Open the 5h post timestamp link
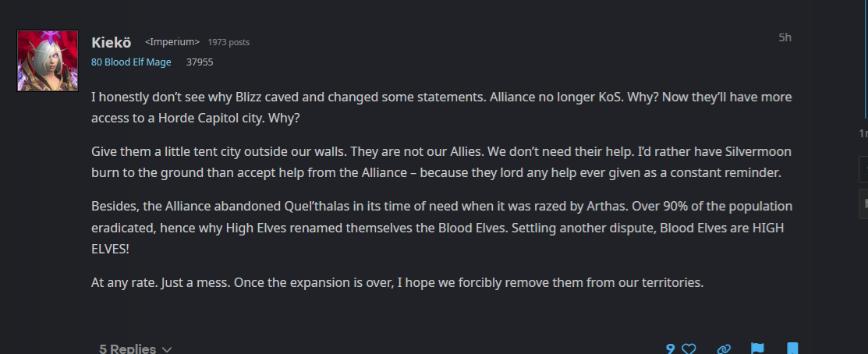Viewport: 868px width, 354px height. 785,37
